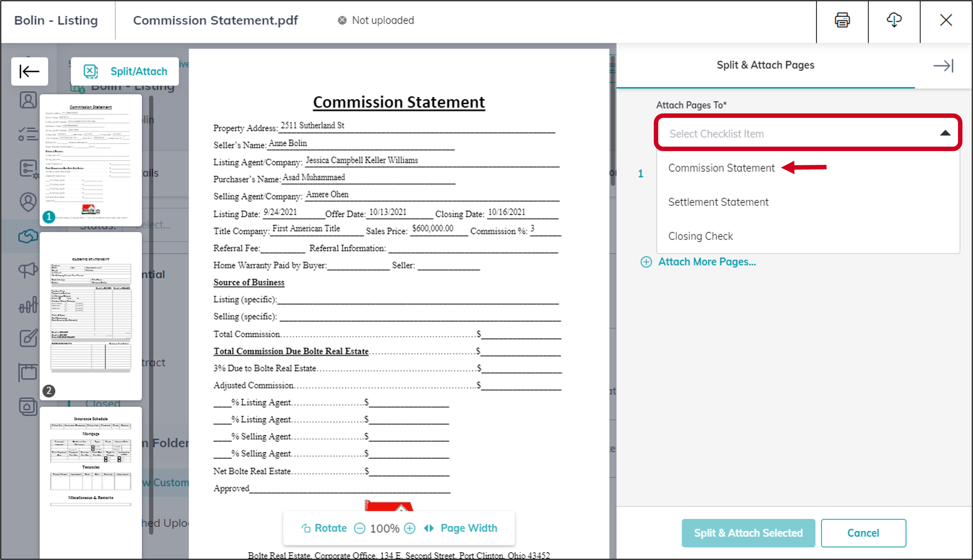
Task: Click the Bolin - Listing title
Action: (x=56, y=20)
